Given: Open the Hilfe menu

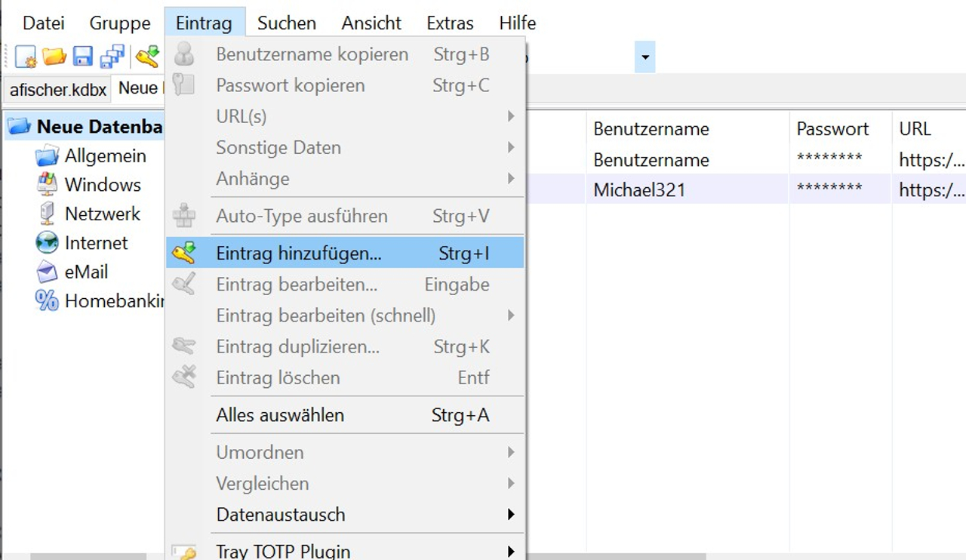Looking at the screenshot, I should click(518, 23).
